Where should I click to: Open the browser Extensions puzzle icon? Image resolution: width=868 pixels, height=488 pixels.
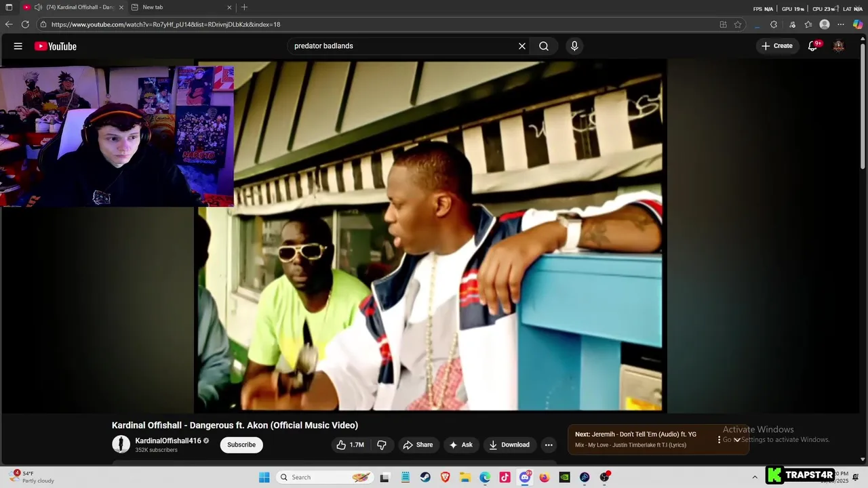tap(774, 24)
